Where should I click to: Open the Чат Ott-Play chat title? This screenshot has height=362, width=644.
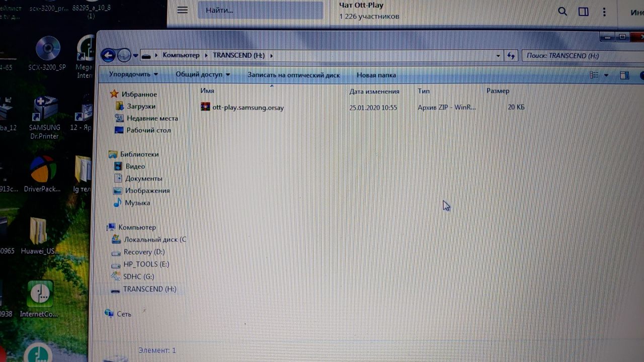click(x=361, y=6)
